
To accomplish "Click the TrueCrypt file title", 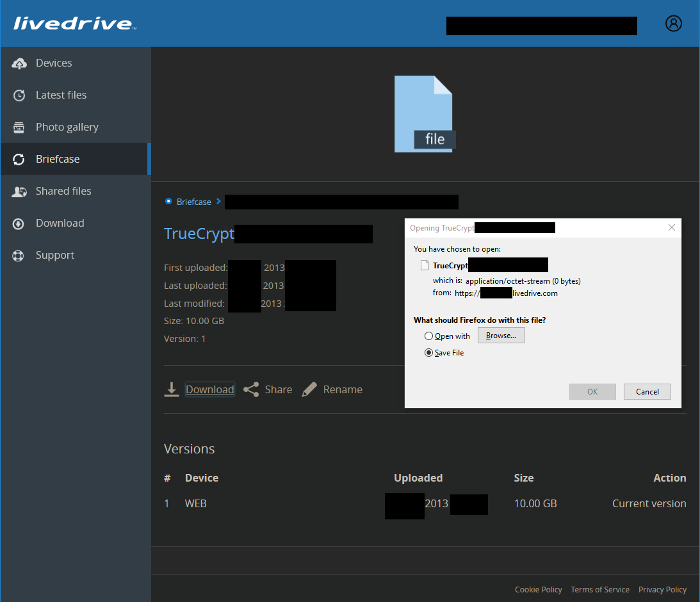I will 199,234.
